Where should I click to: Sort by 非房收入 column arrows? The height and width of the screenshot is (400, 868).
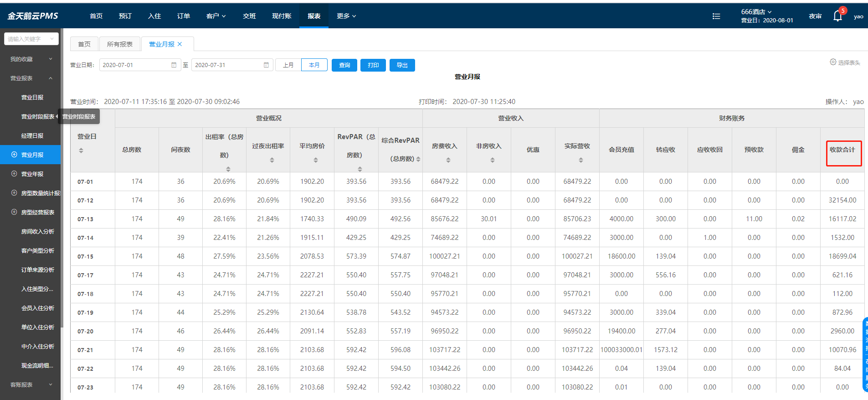493,160
